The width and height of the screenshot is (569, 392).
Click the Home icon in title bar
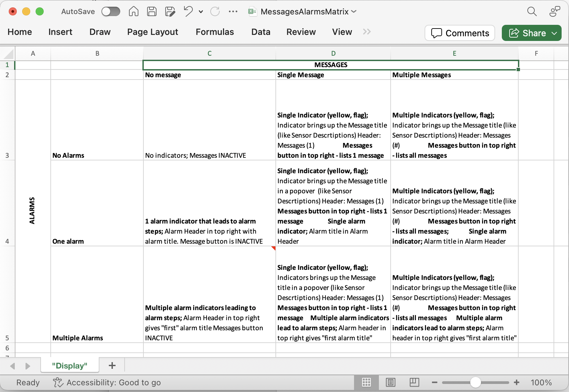[x=133, y=11]
